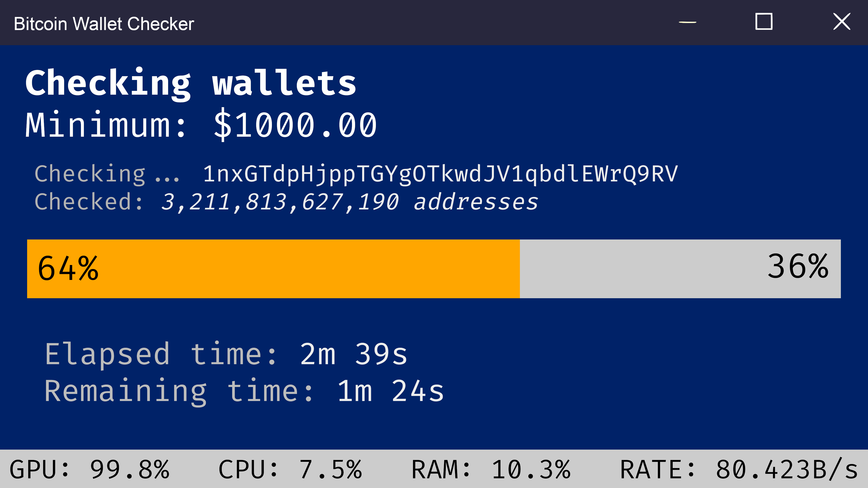Click the checked addresses count
The width and height of the screenshot is (868, 488).
[349, 202]
